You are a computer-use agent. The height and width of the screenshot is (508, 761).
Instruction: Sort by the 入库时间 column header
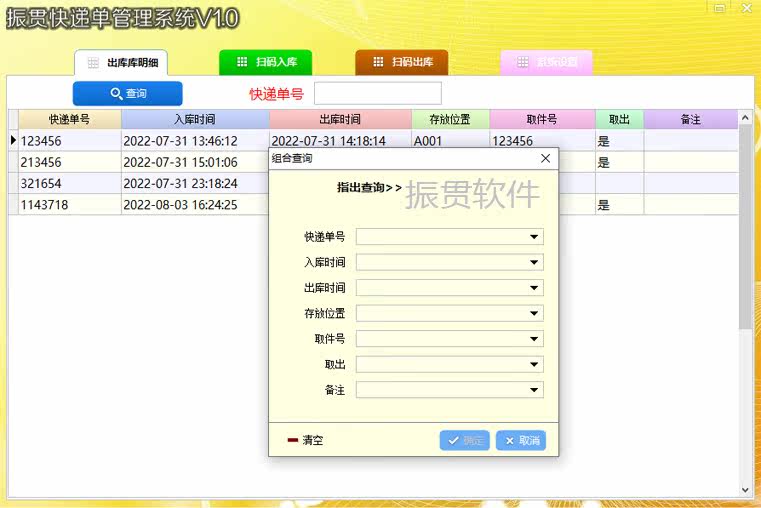(x=195, y=119)
